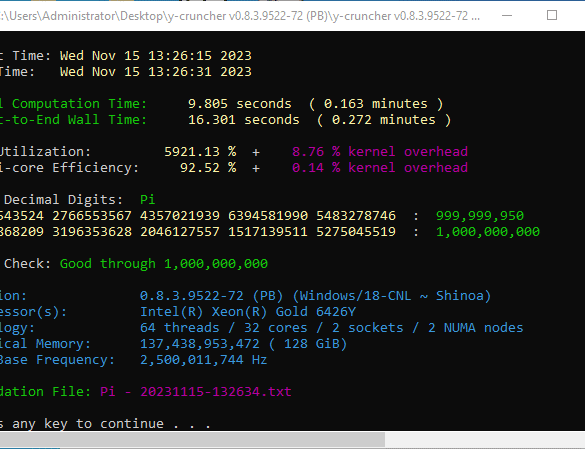Minimize the y-cruncher console window
The width and height of the screenshot is (585, 449).
[507, 16]
